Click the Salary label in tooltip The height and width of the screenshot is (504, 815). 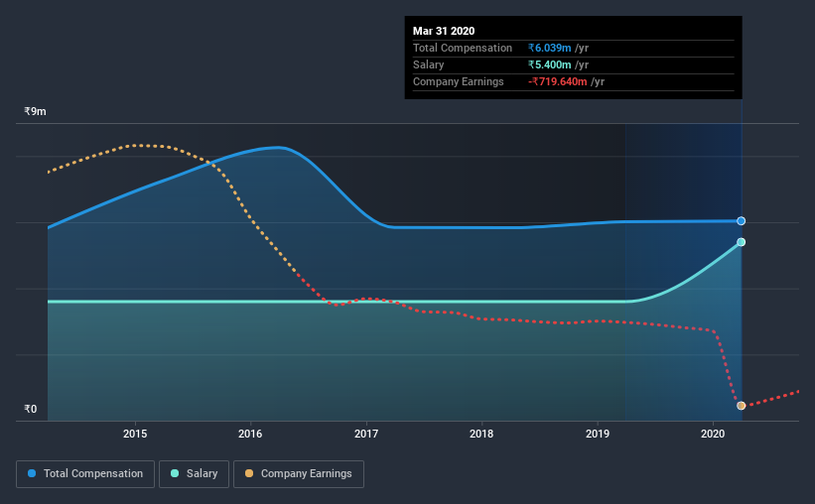(x=428, y=64)
